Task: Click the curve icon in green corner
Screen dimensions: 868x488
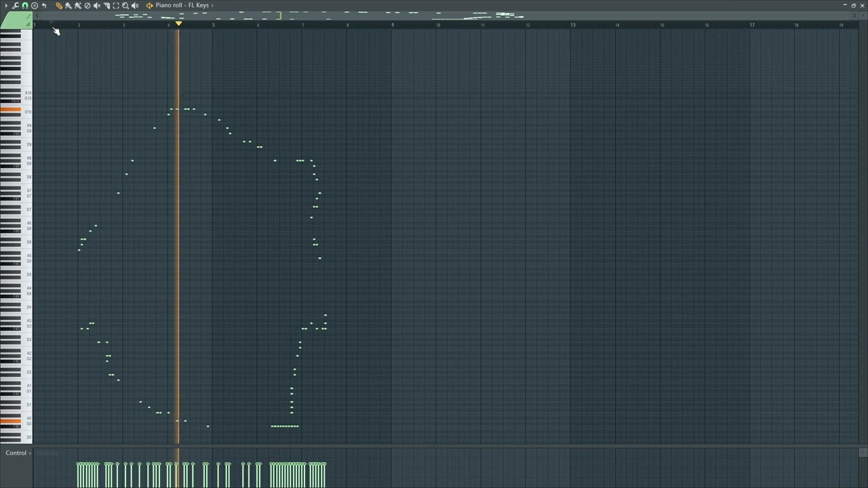Action: (x=28, y=16)
